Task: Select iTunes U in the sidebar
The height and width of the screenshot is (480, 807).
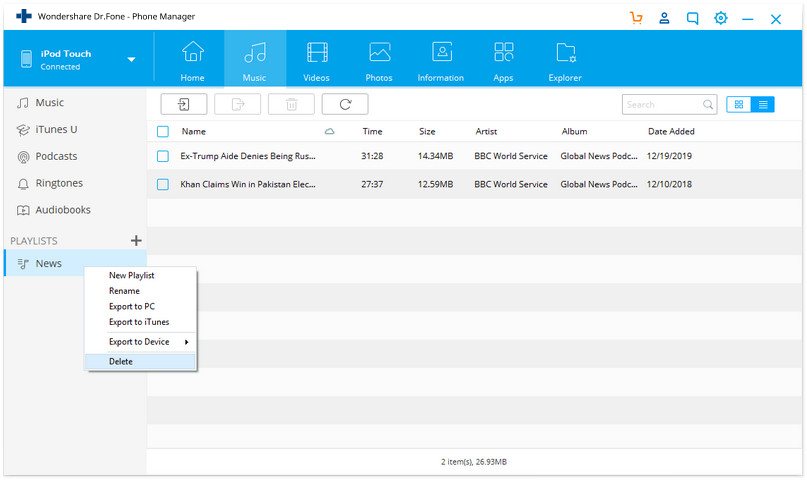Action: point(75,130)
